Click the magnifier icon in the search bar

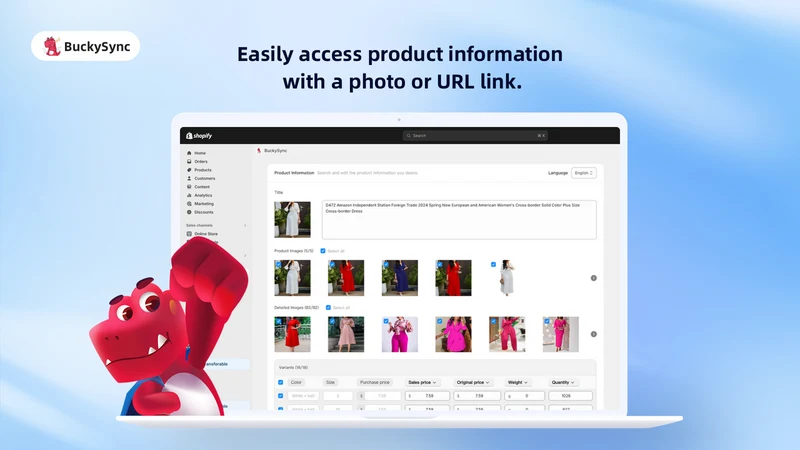click(x=408, y=136)
